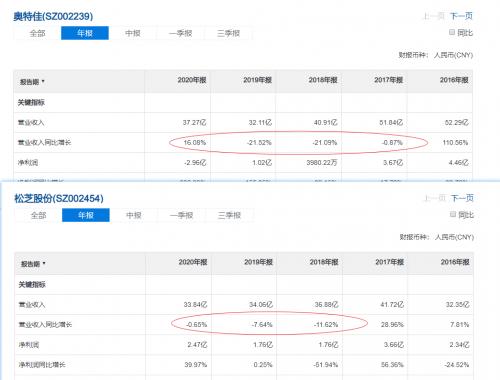Image resolution: width=500 pixels, height=380 pixels.
Task: Go to 下一页 in 奥特佳 section
Action: coord(461,16)
